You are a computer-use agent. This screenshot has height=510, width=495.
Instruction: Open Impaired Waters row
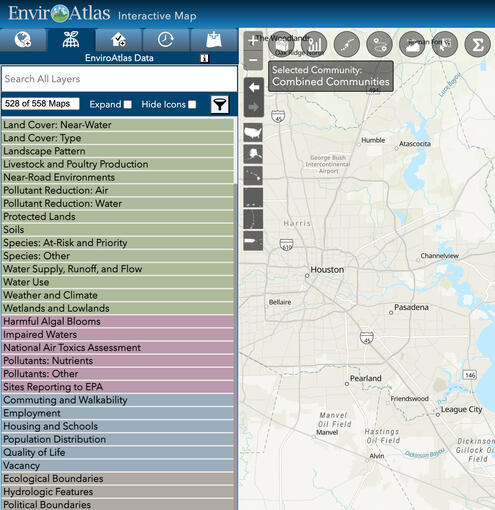pos(118,335)
